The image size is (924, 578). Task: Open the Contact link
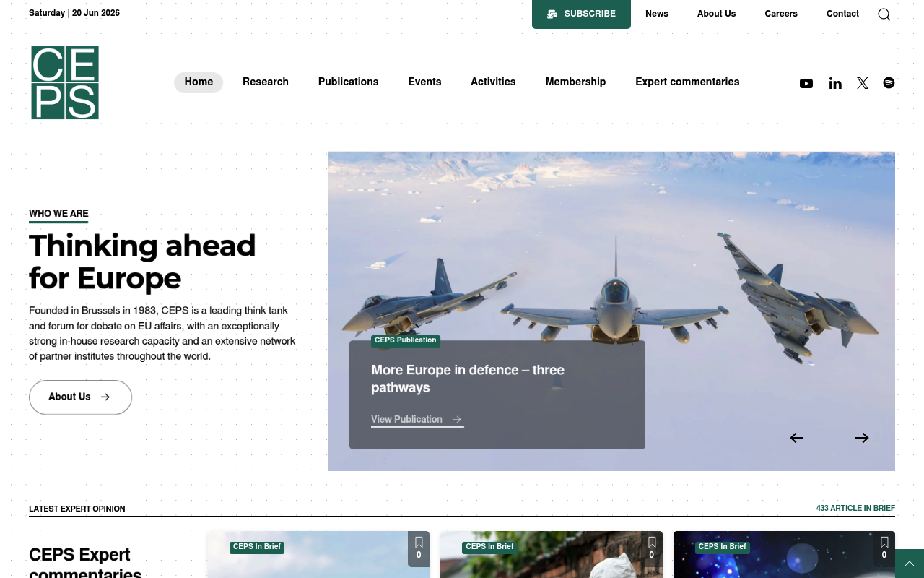click(842, 14)
